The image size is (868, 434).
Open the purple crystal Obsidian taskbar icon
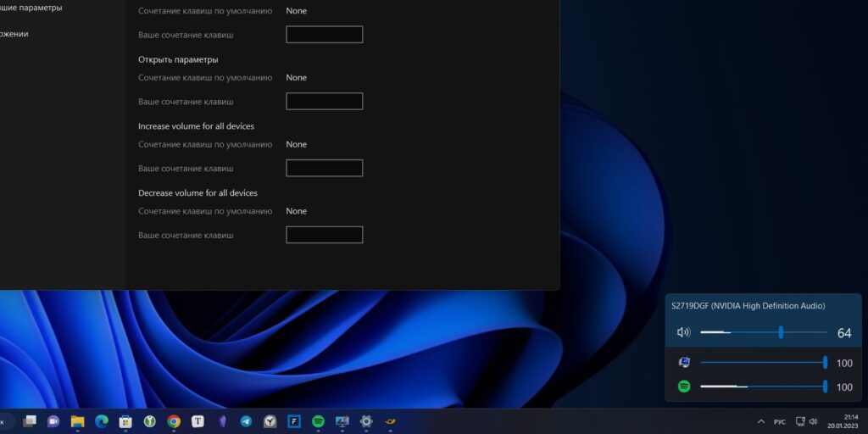pyautogui.click(x=222, y=421)
